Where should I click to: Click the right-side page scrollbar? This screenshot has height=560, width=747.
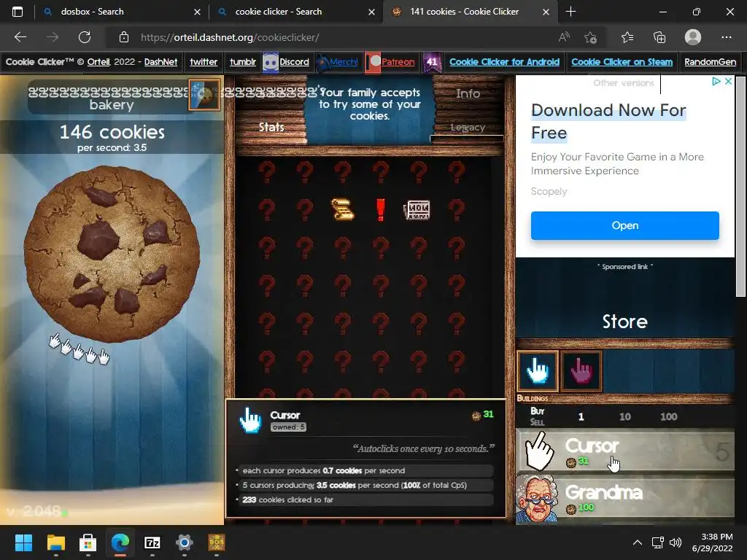point(740,187)
